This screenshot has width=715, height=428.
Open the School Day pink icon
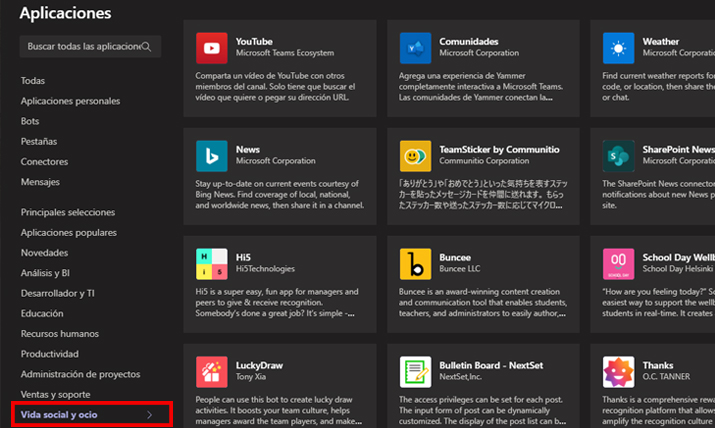point(618,264)
